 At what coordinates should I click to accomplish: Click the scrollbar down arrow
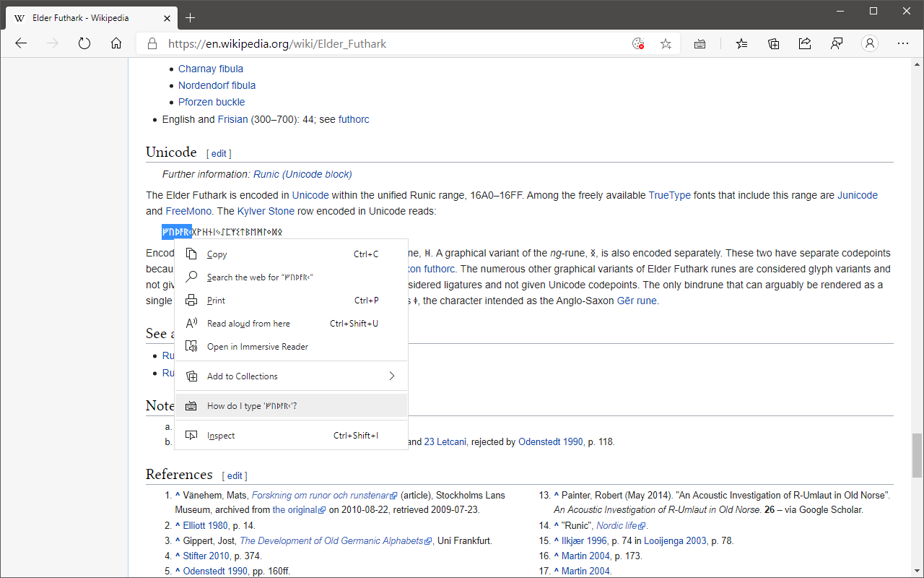pos(917,571)
